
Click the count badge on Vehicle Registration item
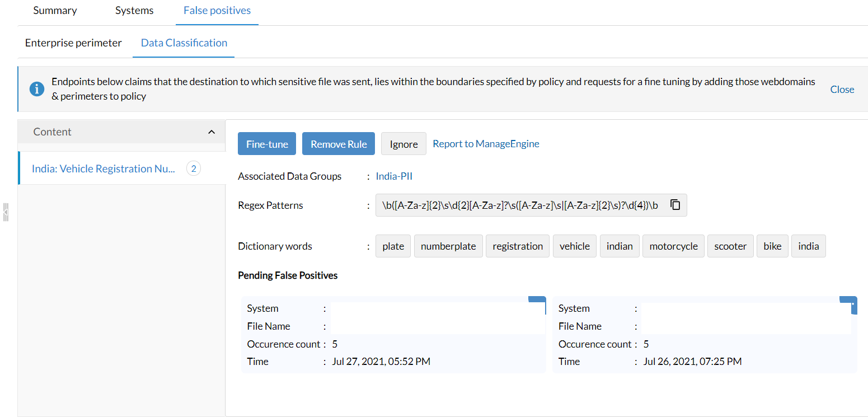tap(194, 168)
